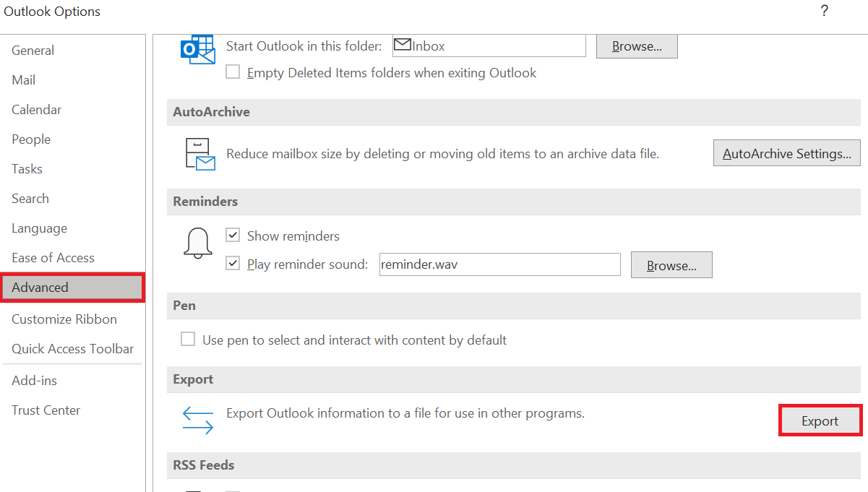
Task: Click the Pen section header
Action: [514, 306]
